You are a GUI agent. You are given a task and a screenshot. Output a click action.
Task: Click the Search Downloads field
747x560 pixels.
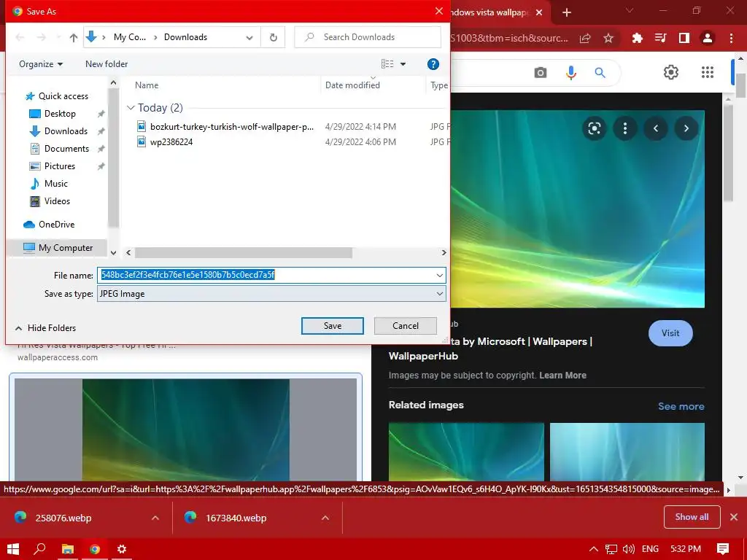tap(368, 37)
